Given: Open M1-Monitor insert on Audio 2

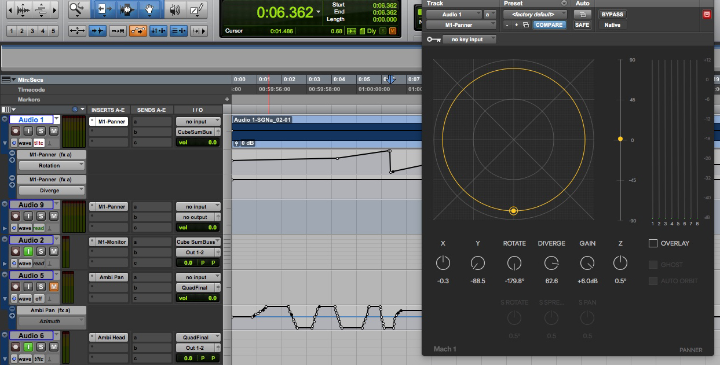Looking at the screenshot, I should point(112,241).
